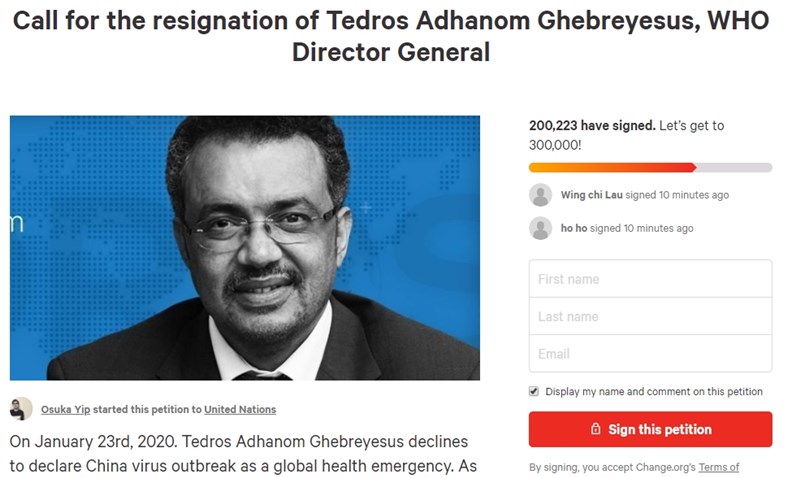Click the petition title heading
The image size is (800, 478).
pos(391,36)
